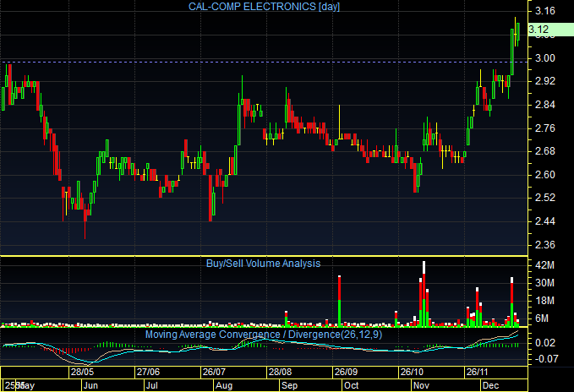
Task: Click the 2.36 price axis value
Action: (x=545, y=245)
